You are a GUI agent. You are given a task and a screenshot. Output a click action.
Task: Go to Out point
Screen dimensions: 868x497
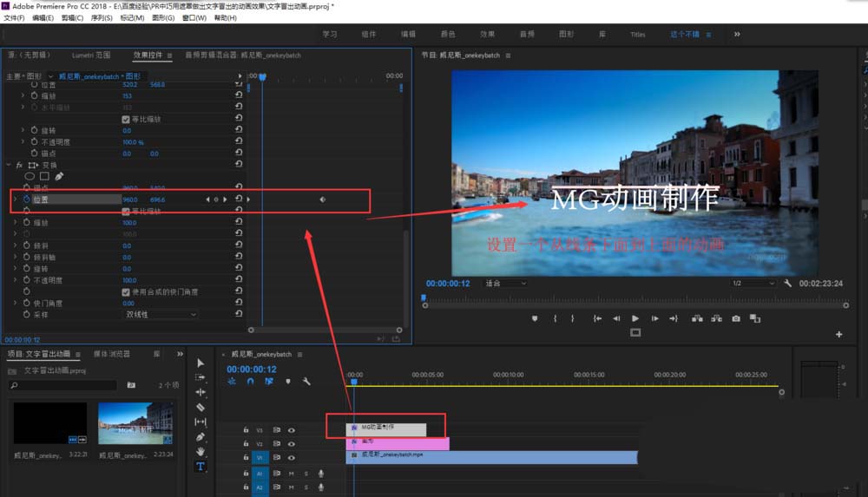[674, 318]
